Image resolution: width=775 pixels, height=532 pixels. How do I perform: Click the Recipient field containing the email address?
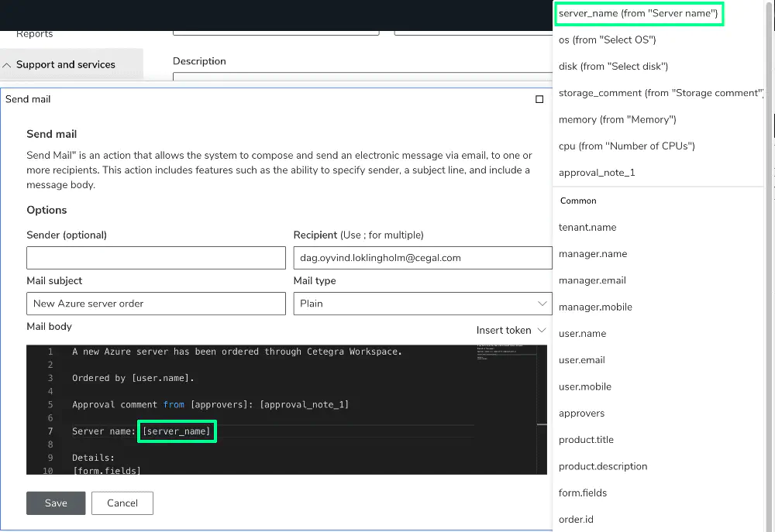tap(422, 257)
